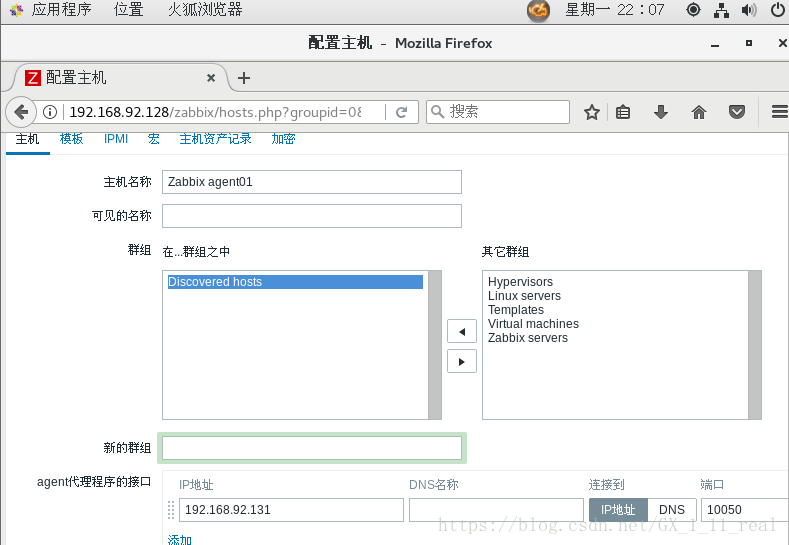The image size is (789, 545).
Task: Open the system volume icon
Action: tap(749, 10)
